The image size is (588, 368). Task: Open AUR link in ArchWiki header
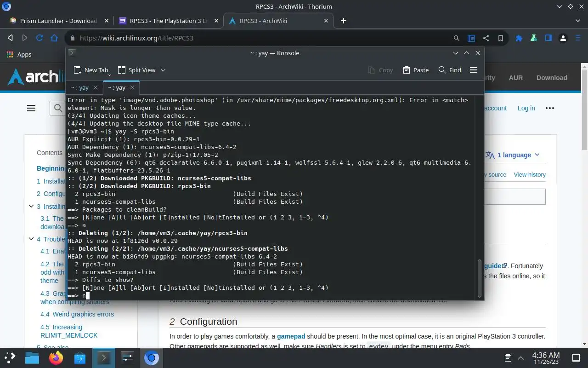pyautogui.click(x=515, y=78)
